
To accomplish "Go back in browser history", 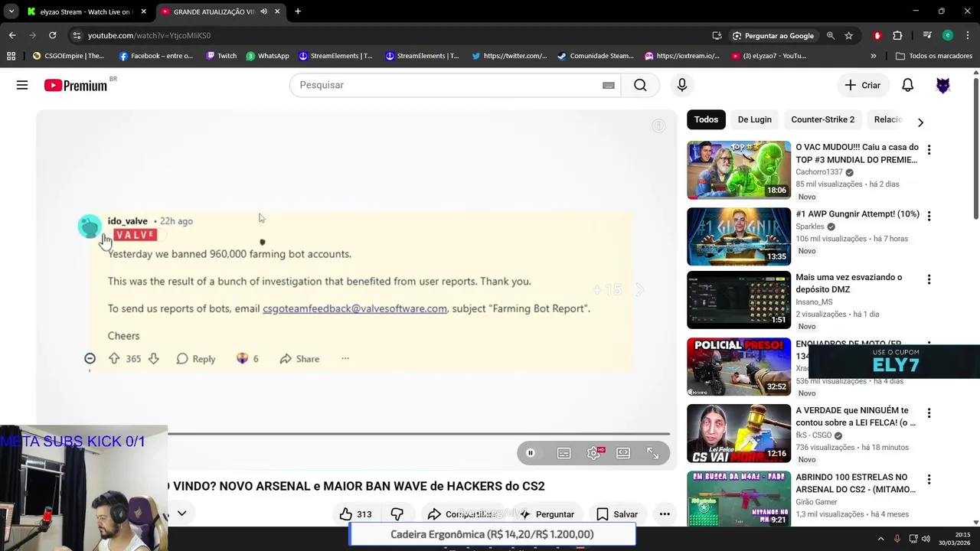I will click(12, 35).
